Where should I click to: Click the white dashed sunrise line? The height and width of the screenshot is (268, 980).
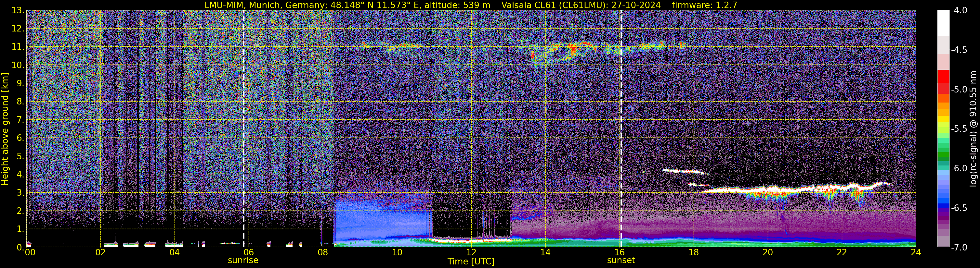pyautogui.click(x=243, y=129)
